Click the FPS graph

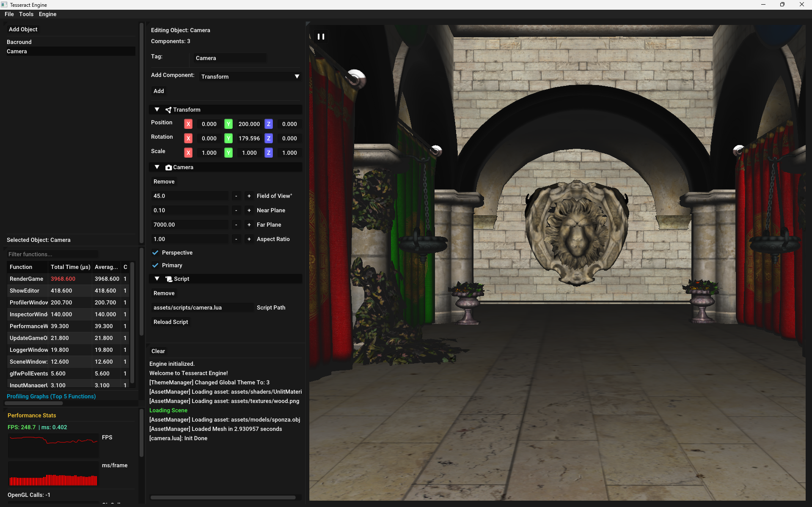(53, 445)
